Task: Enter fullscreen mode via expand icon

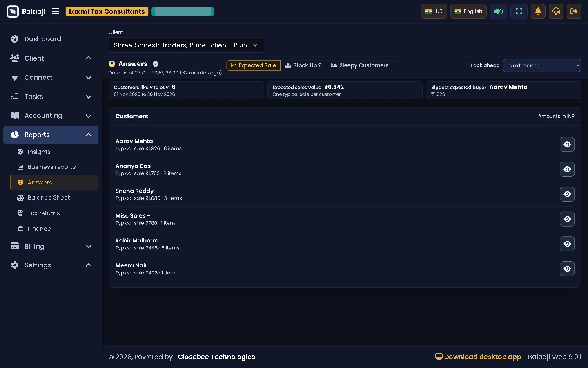Action: pos(519,11)
